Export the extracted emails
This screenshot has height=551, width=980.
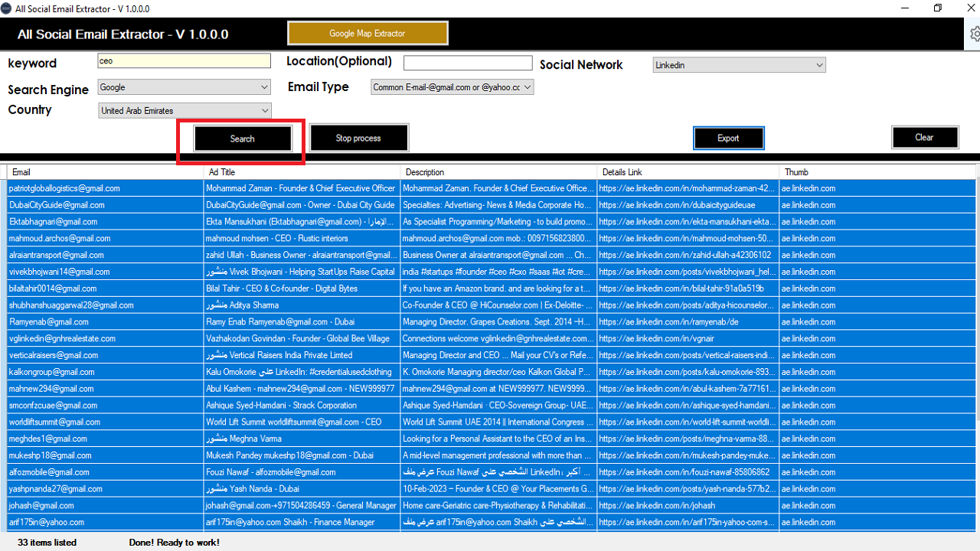728,138
